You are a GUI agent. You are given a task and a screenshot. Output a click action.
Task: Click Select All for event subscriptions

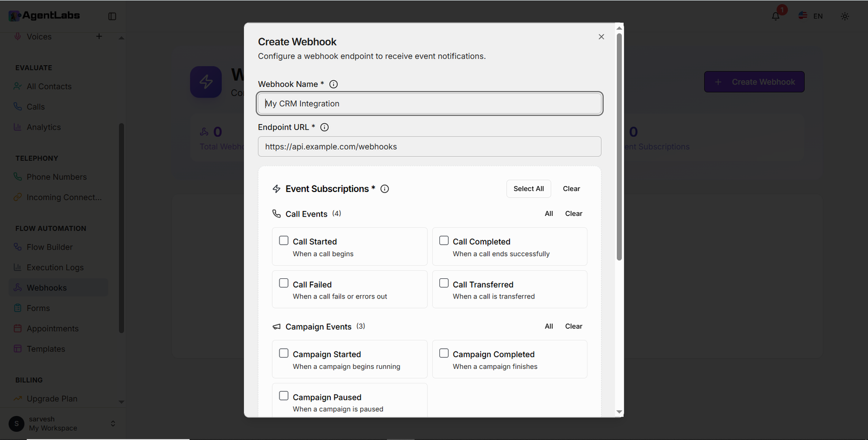[528, 188]
